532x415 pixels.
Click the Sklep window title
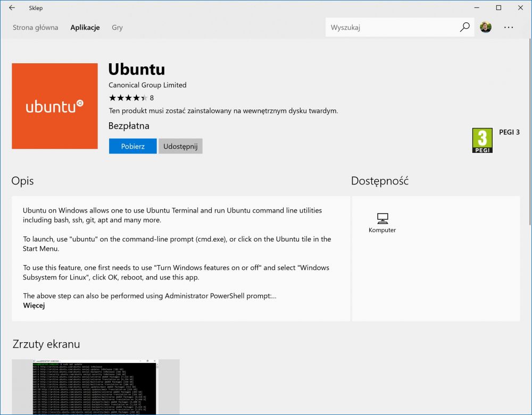pyautogui.click(x=36, y=8)
